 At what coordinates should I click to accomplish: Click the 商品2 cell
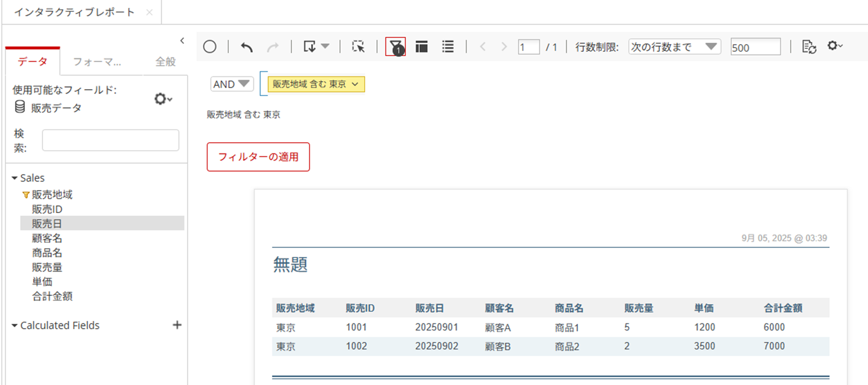pyautogui.click(x=567, y=346)
